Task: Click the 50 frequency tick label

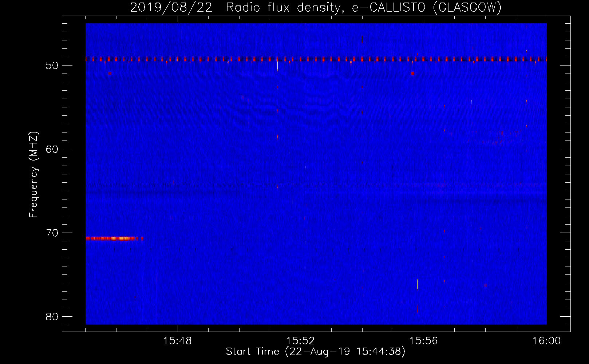Action: point(52,66)
